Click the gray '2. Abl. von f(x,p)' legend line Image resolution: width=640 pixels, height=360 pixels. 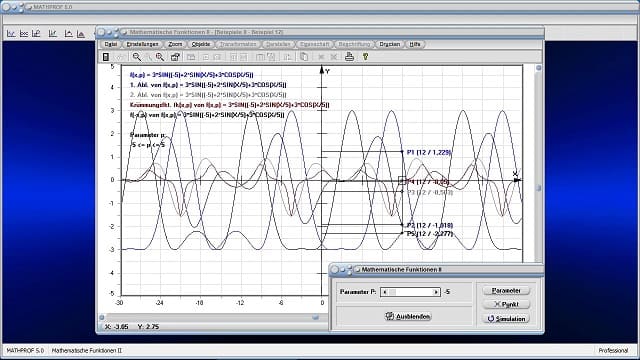pyautogui.click(x=208, y=95)
